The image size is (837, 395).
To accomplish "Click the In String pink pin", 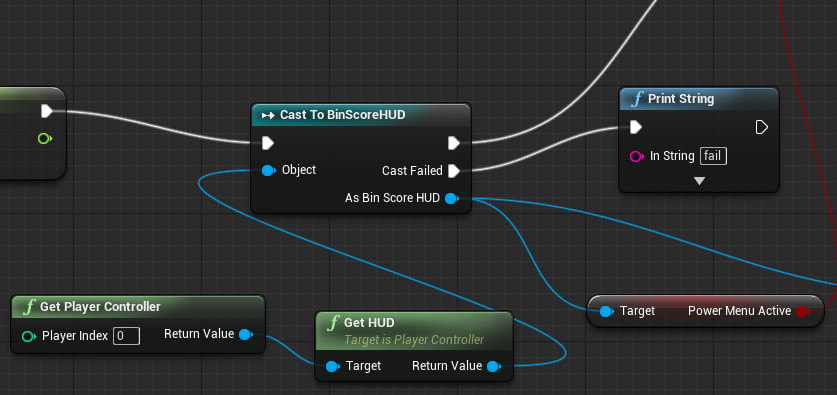I will (637, 156).
